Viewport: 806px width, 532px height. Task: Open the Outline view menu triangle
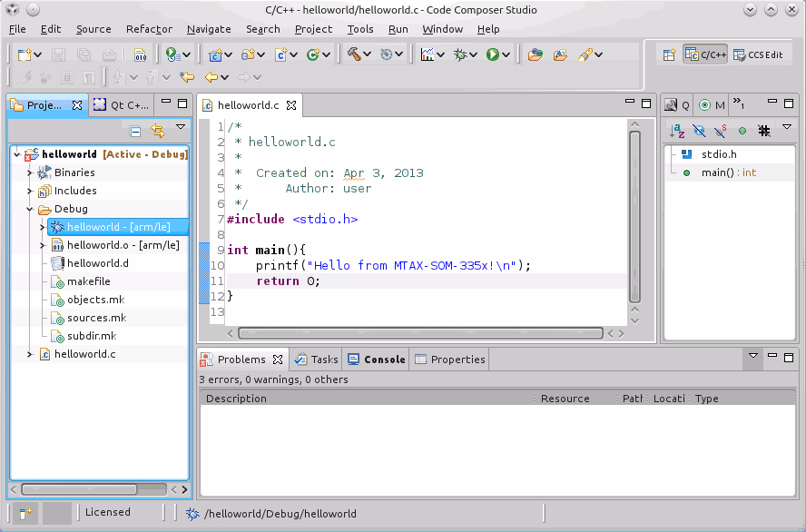click(787, 127)
